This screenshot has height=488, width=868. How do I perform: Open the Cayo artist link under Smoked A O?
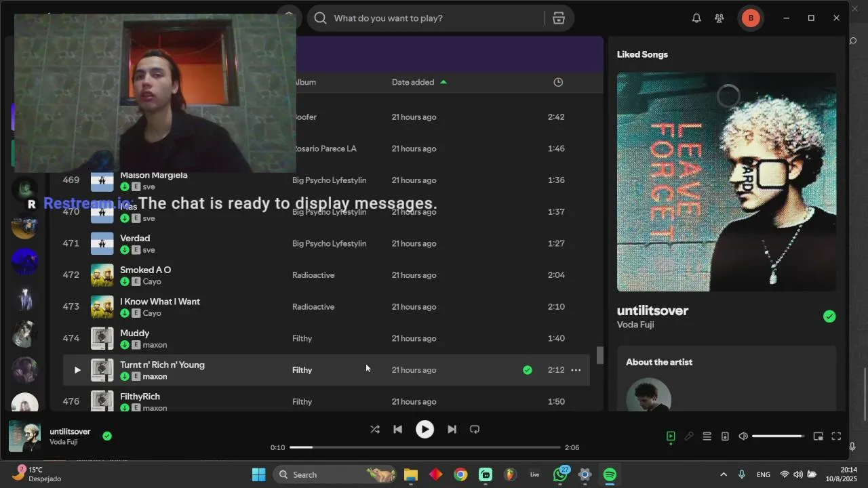coord(152,281)
